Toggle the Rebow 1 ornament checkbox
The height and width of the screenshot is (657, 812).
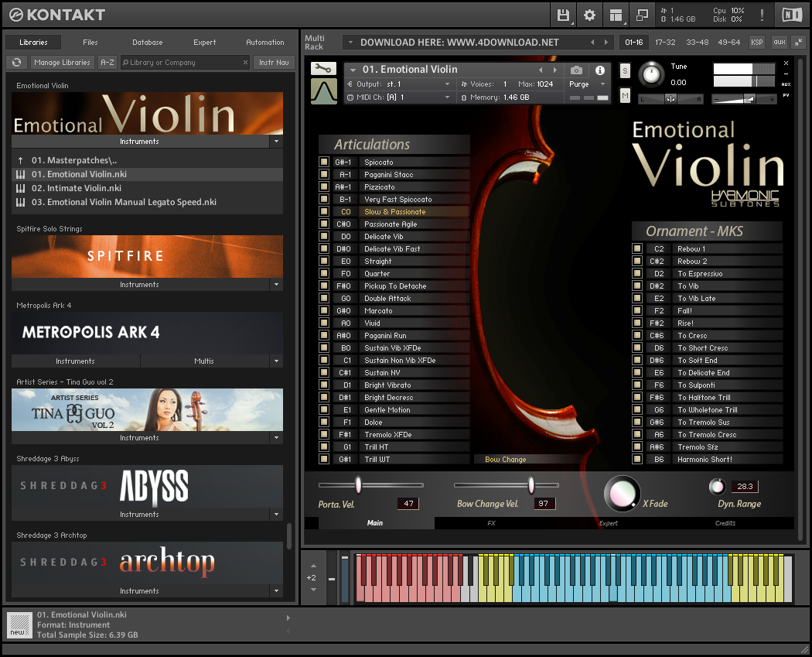pos(637,248)
